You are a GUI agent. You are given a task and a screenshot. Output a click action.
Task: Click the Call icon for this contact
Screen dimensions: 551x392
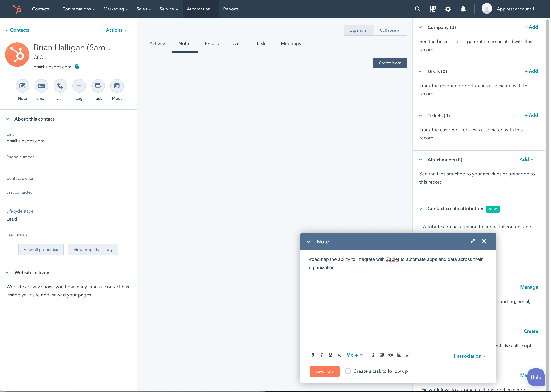point(60,86)
